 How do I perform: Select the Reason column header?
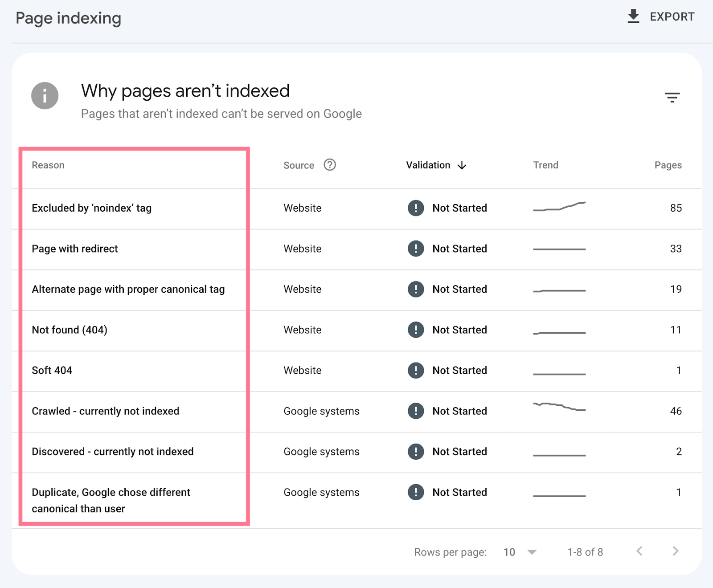point(48,165)
